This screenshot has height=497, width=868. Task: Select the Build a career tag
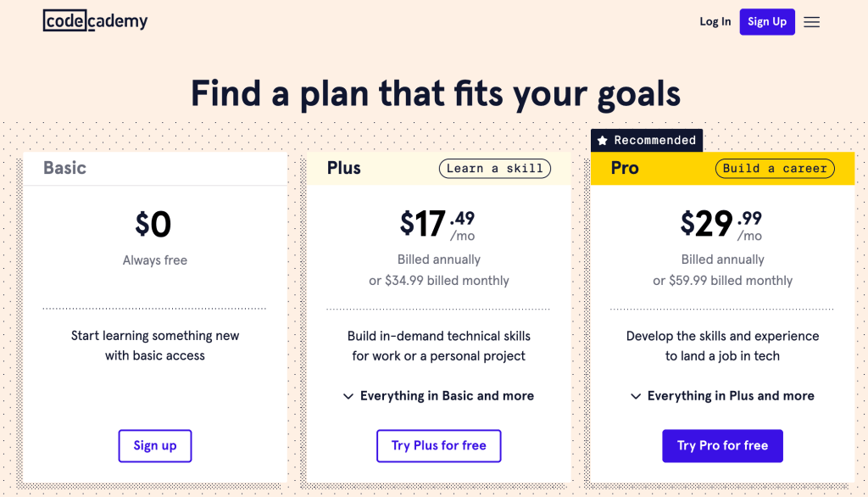pyautogui.click(x=775, y=169)
